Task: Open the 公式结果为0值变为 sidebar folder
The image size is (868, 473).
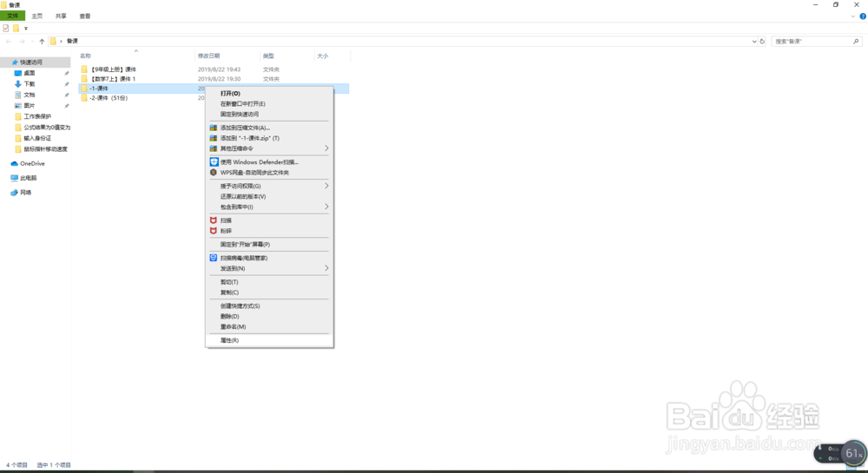Action: (x=47, y=128)
